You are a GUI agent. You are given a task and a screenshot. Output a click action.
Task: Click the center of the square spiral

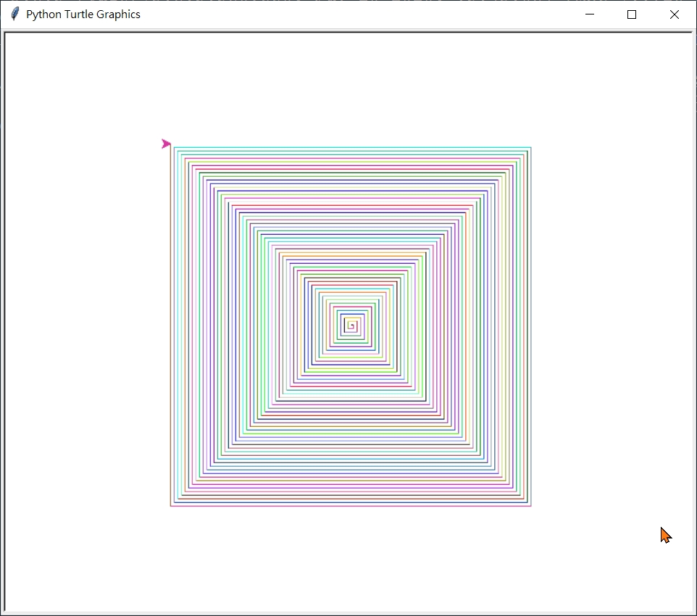pyautogui.click(x=351, y=326)
